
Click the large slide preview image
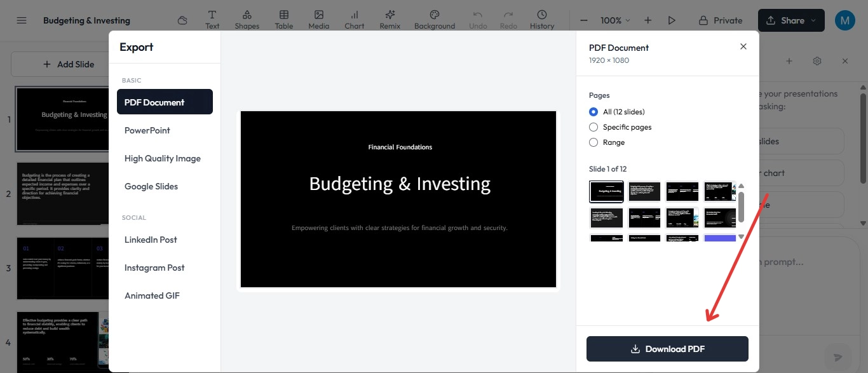coord(398,200)
